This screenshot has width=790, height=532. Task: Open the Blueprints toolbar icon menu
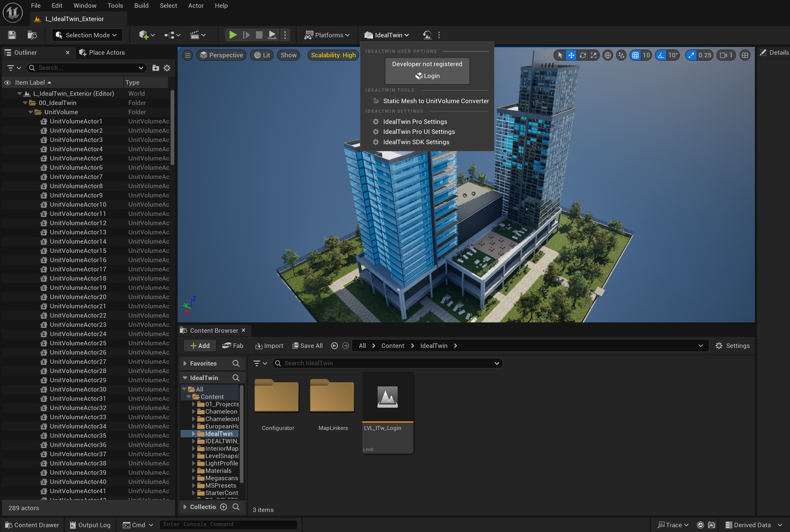(172, 35)
